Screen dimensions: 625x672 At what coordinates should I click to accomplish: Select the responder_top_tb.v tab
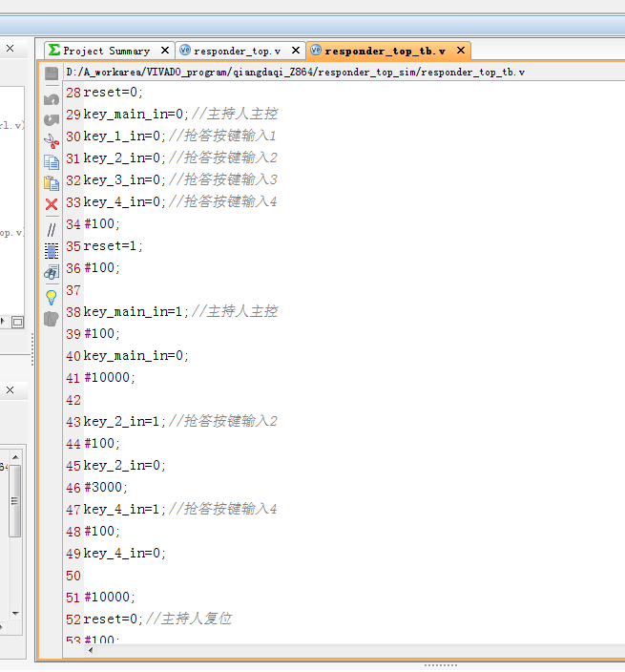click(x=385, y=51)
